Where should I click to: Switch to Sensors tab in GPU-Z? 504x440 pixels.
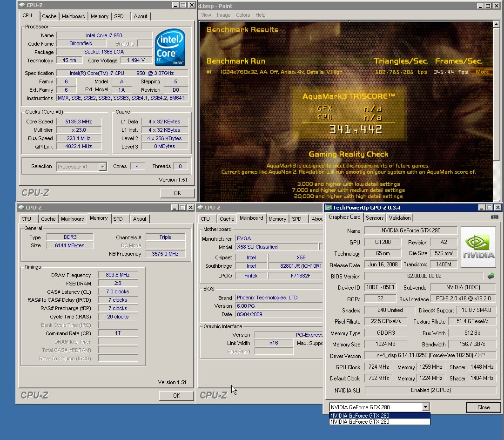click(375, 218)
